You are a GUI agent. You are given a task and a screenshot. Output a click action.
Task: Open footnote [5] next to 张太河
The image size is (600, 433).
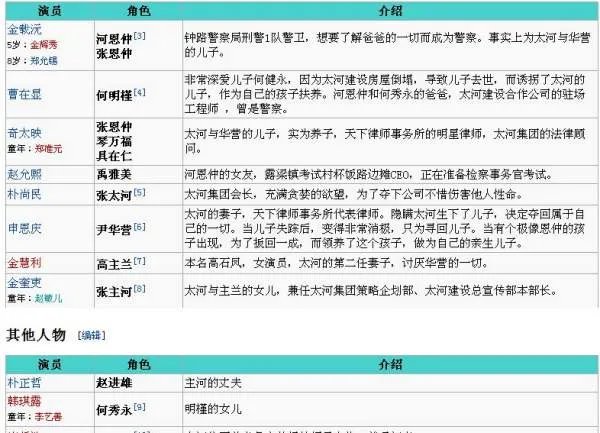139,192
